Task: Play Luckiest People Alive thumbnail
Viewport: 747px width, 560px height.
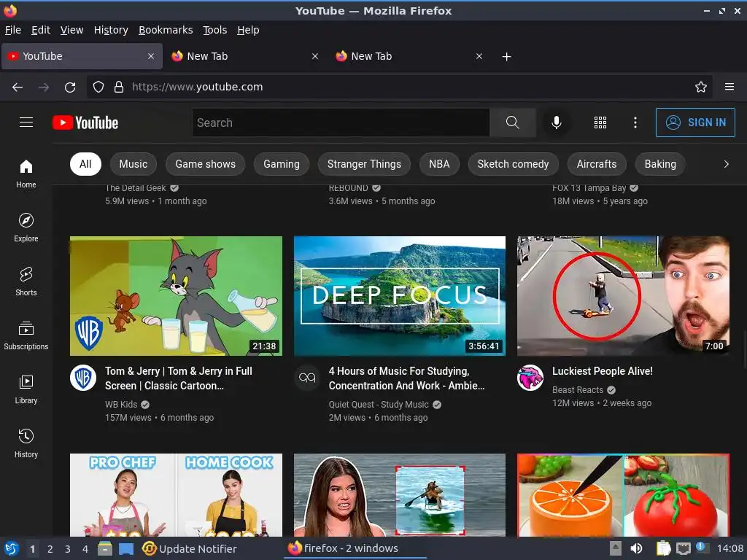Action: 623,296
